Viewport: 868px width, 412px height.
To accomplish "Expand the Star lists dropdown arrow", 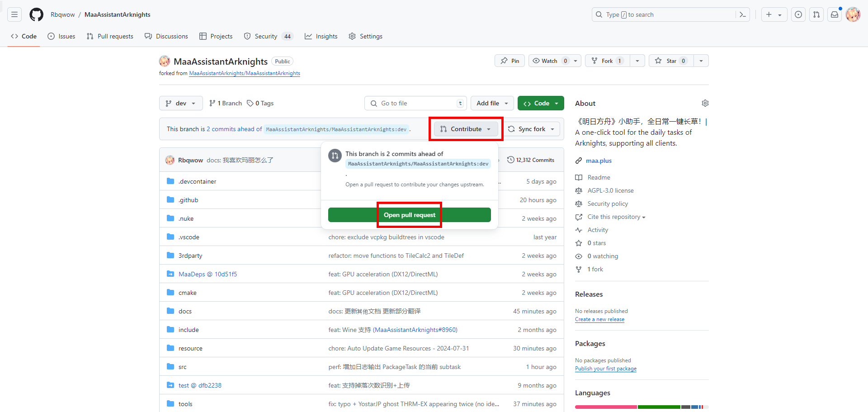I will [701, 61].
